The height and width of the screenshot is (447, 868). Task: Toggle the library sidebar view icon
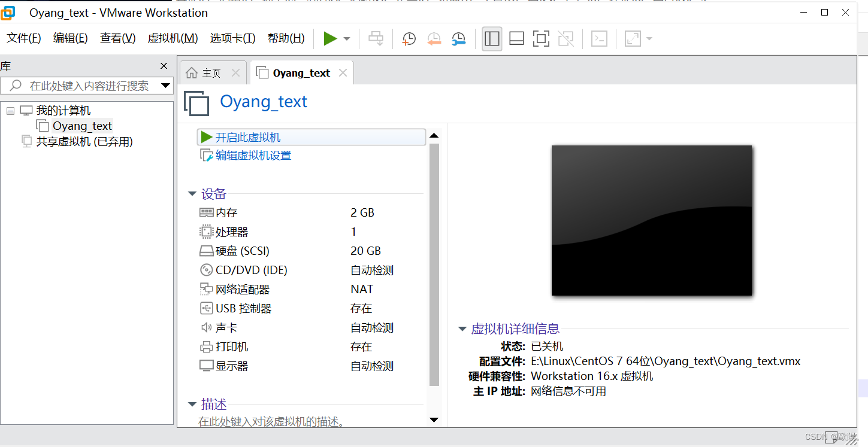[x=492, y=39]
